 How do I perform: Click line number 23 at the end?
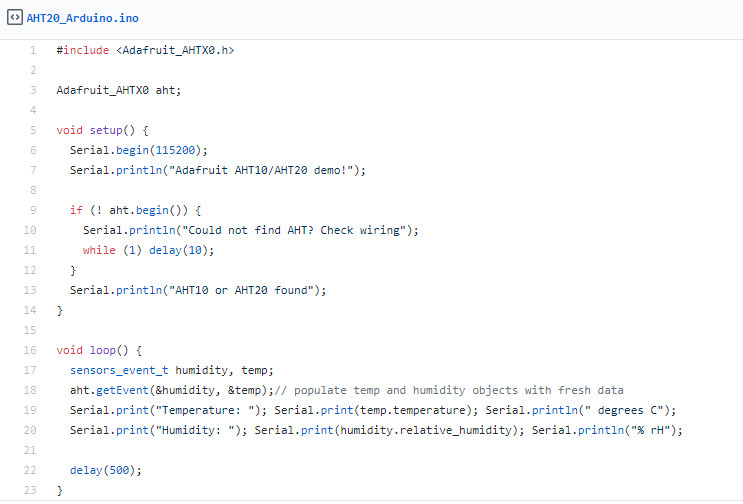click(x=30, y=490)
